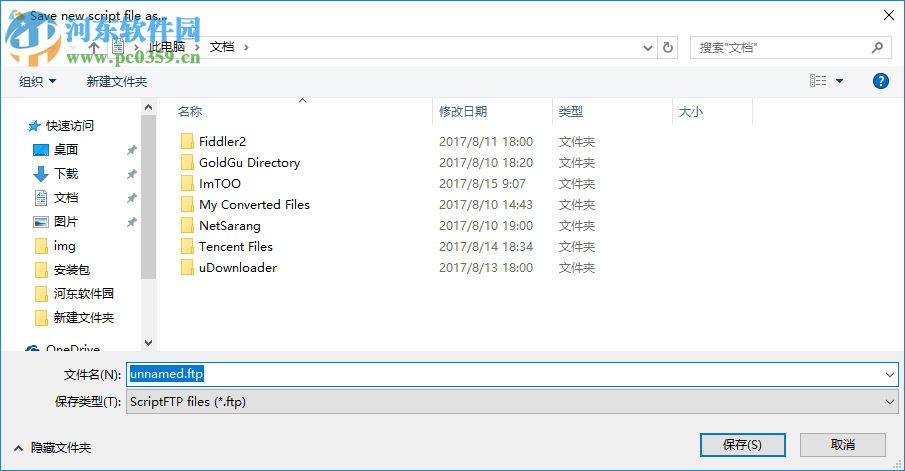Image resolution: width=905 pixels, height=471 pixels.
Task: Click the 安装包 folder icon in sidebar
Action: 41,270
